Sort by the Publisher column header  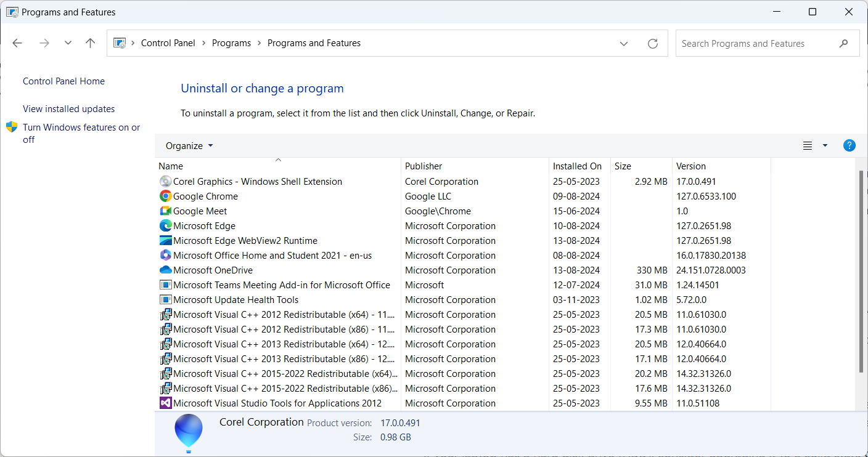(475, 166)
